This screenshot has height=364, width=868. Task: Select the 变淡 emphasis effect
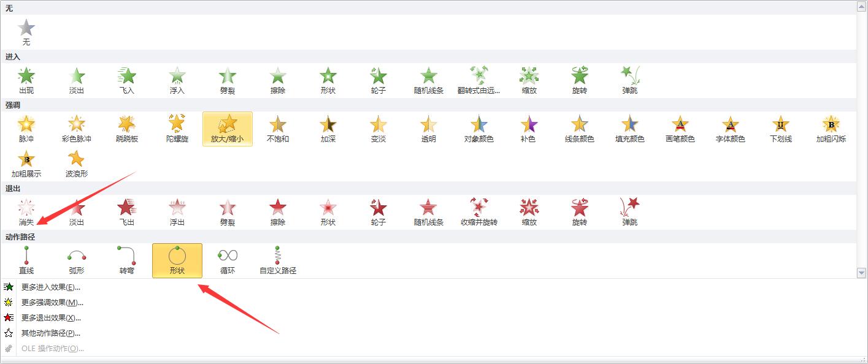click(x=378, y=129)
